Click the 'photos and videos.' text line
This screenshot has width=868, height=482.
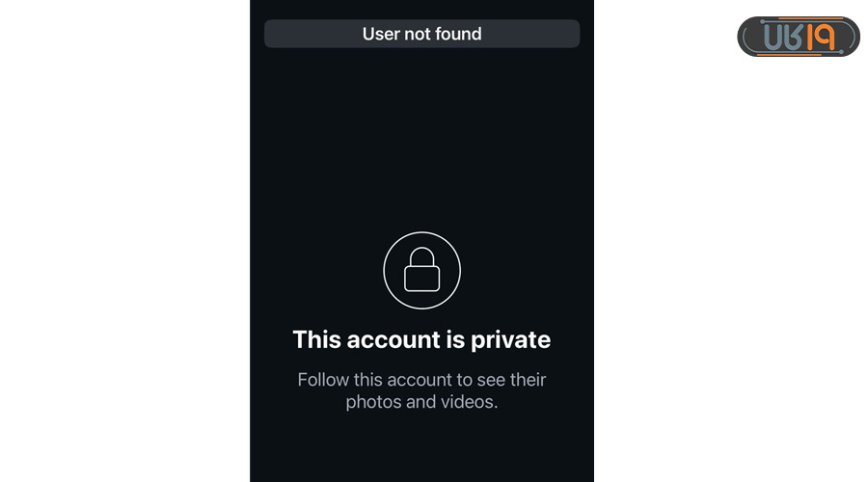tap(421, 402)
